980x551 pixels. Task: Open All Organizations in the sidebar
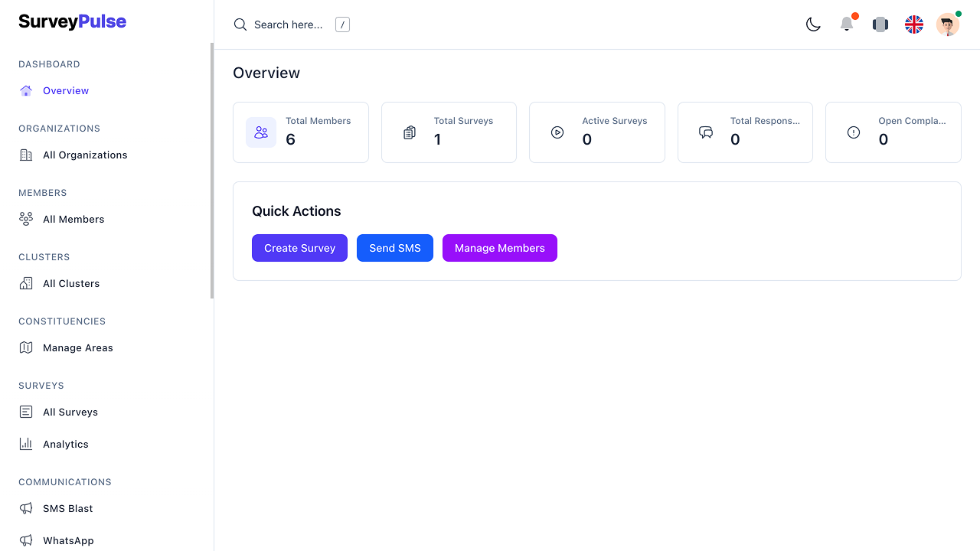point(85,155)
